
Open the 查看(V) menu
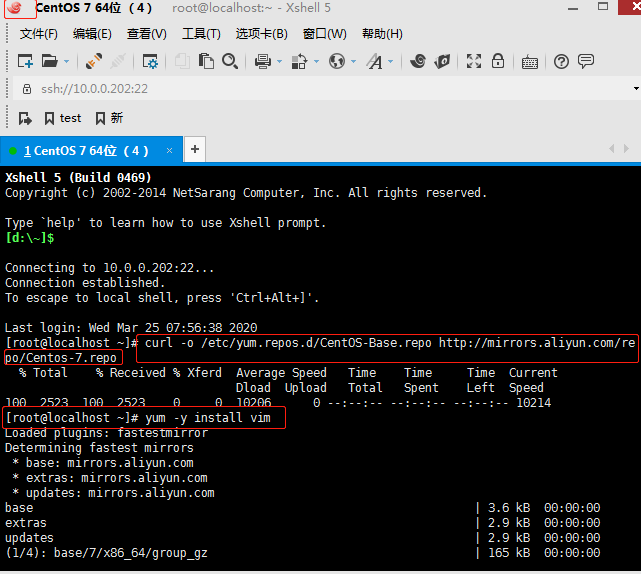[x=147, y=34]
